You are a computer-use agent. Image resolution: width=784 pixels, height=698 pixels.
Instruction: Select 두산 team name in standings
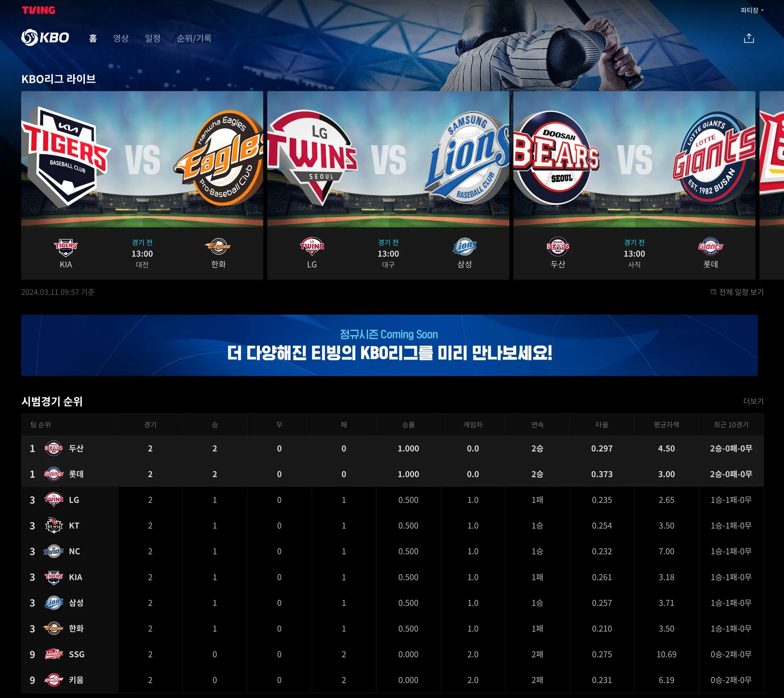pyautogui.click(x=76, y=448)
